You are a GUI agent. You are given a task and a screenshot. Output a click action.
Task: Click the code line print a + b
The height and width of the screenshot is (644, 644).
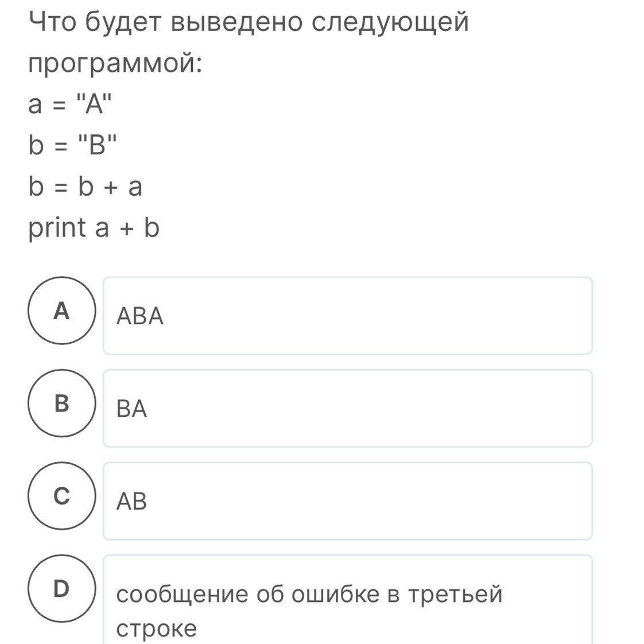94,228
